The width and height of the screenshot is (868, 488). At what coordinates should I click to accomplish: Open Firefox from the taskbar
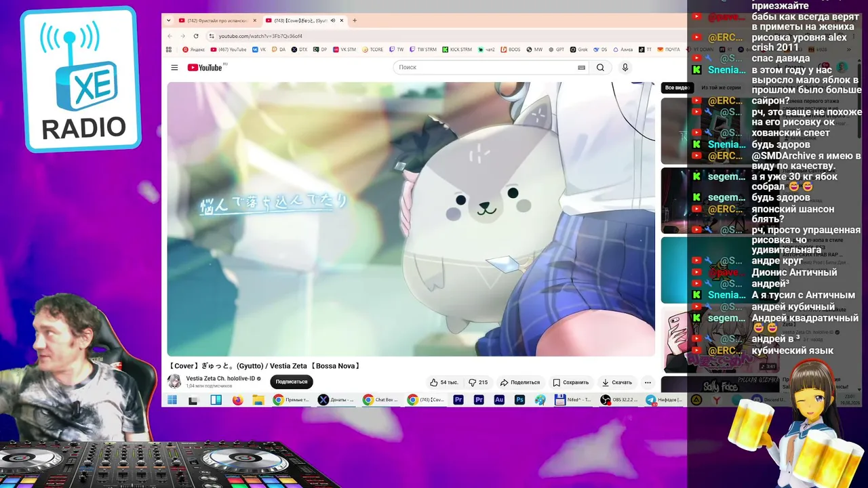[x=237, y=400]
